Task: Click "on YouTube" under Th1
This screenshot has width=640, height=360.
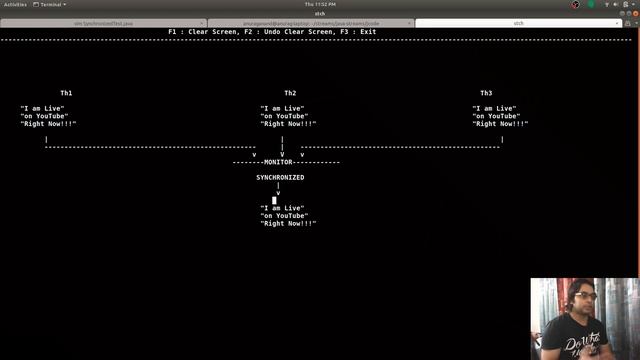Action: tap(44, 116)
